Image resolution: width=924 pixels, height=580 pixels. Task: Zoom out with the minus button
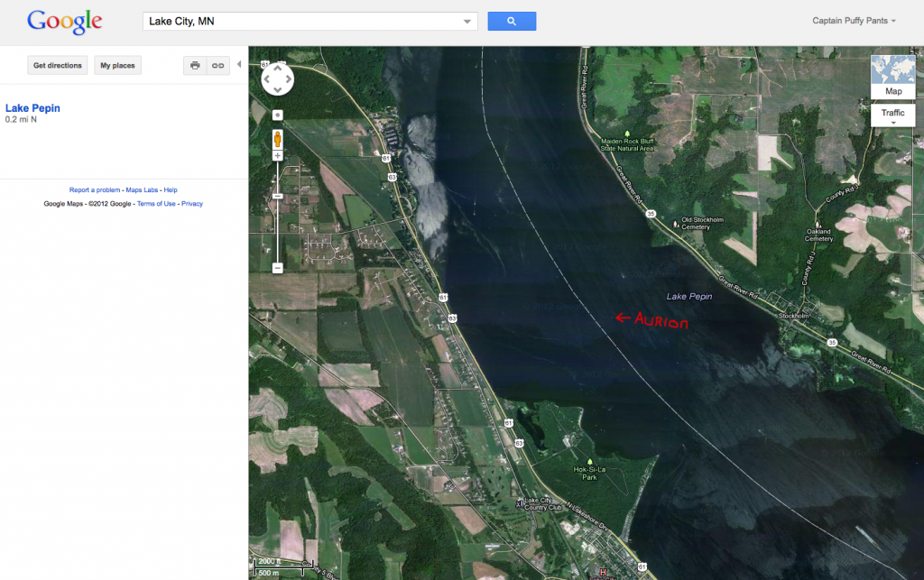(x=278, y=269)
